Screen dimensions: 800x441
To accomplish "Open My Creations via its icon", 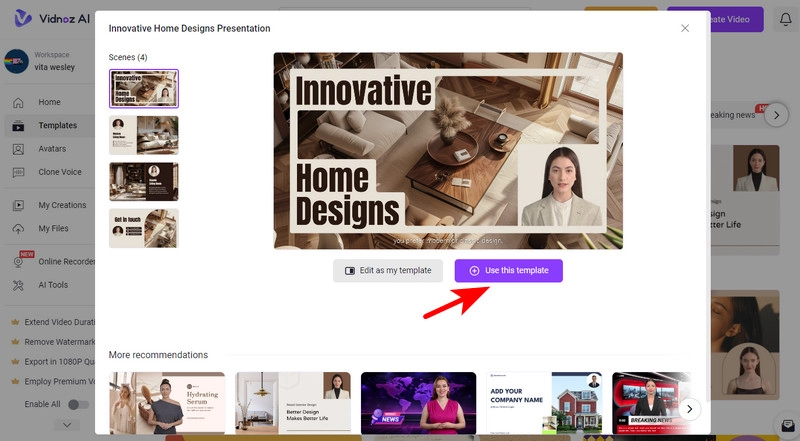I will [17, 205].
